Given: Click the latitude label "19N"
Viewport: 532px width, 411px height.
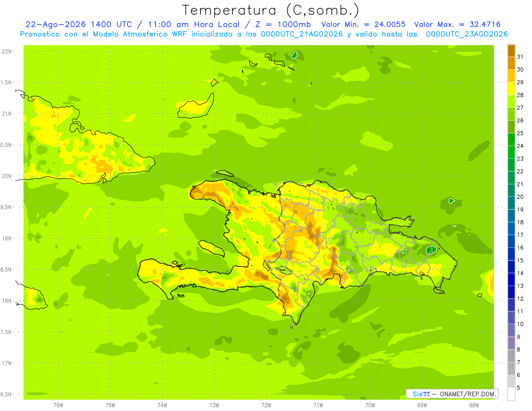Looking at the screenshot, I should [x=7, y=239].
